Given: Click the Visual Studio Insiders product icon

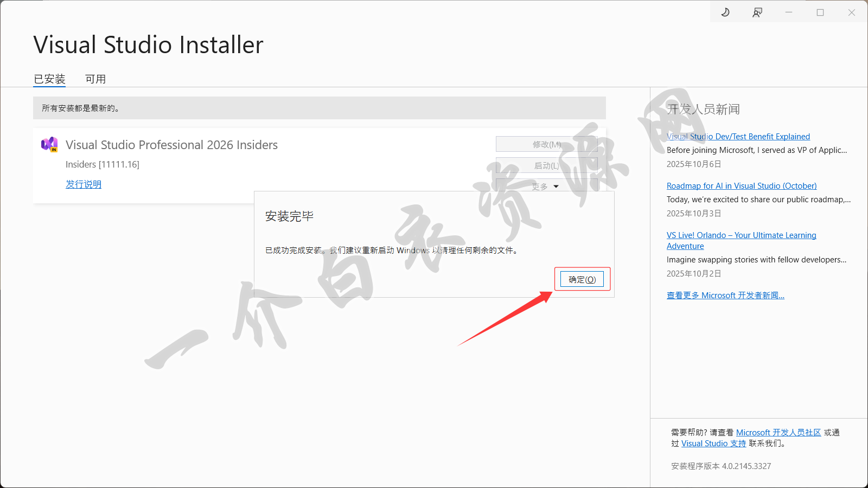Looking at the screenshot, I should click(x=49, y=144).
